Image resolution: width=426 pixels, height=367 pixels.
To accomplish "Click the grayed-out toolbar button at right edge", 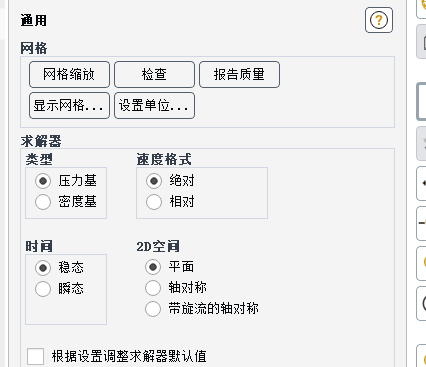I will click(x=422, y=143).
